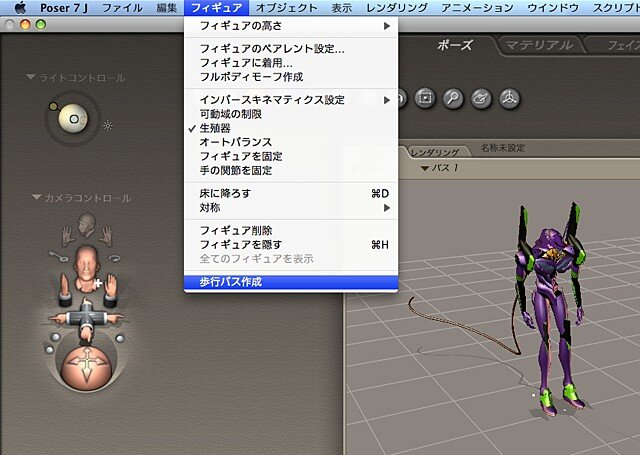Open the オブジェクト menu
Image resolution: width=640 pixels, height=455 pixels.
pos(286,8)
